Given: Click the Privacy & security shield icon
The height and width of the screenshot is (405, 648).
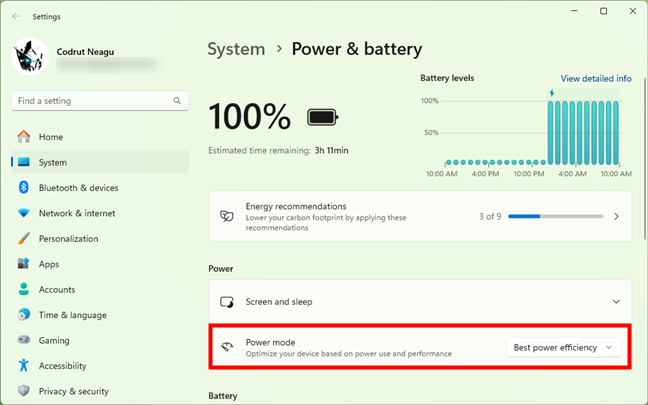Looking at the screenshot, I should (x=23, y=391).
